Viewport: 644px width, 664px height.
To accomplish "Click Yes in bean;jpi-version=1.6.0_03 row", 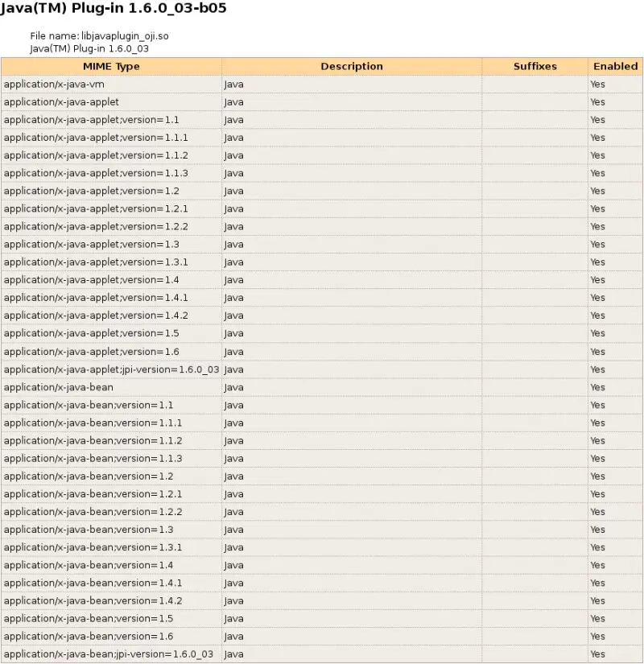I will click(598, 654).
